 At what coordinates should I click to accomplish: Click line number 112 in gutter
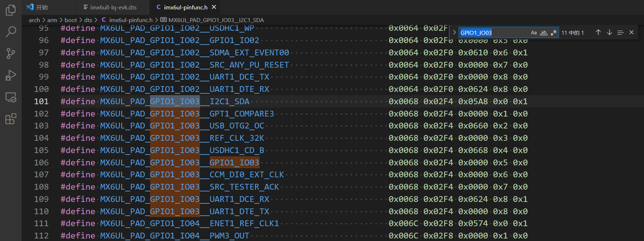41,236
